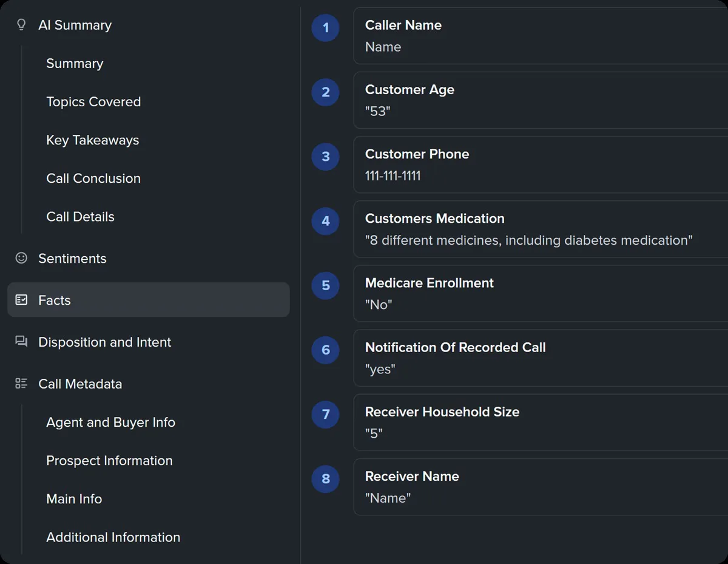
Task: Select Key Takeaways in sidebar
Action: [93, 140]
